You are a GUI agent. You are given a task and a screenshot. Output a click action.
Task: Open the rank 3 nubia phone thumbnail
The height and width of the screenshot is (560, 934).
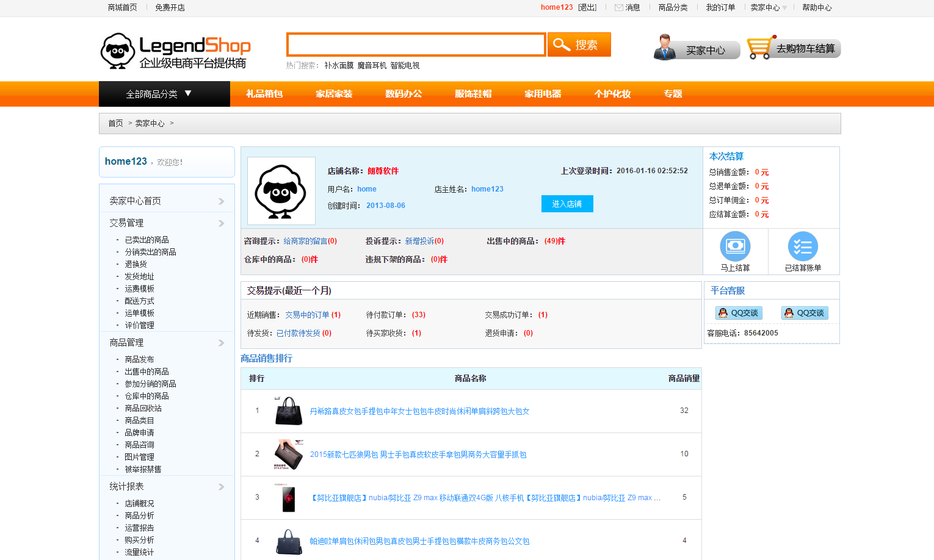point(289,498)
